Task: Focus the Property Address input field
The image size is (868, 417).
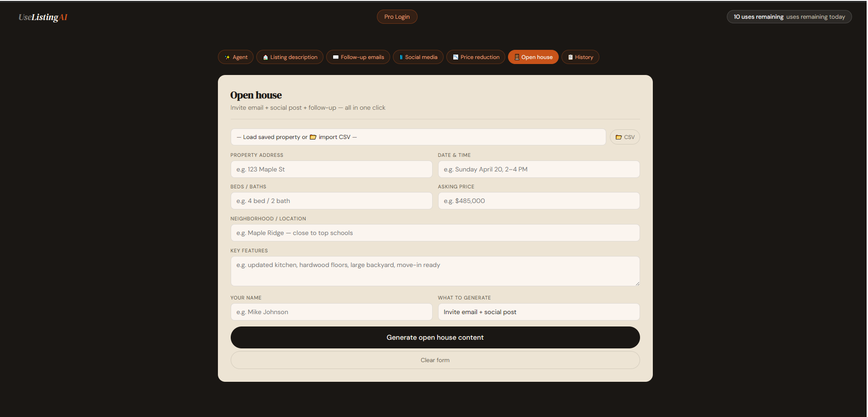Action: 331,169
